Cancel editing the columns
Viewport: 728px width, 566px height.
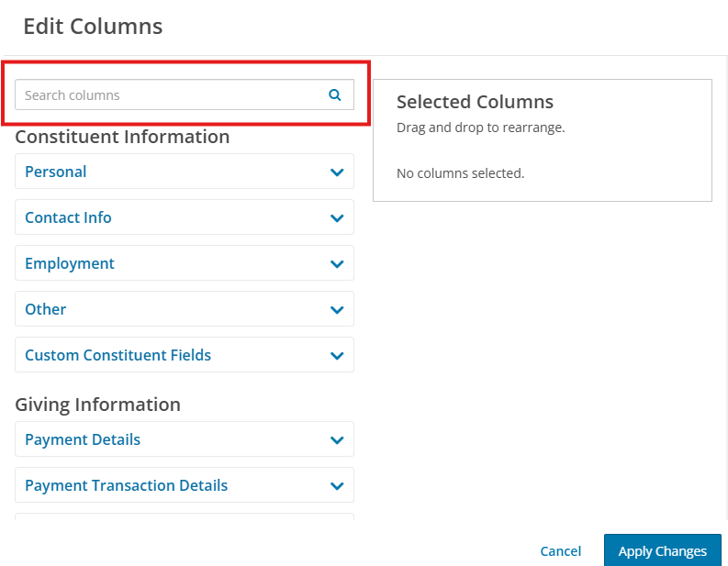560,551
